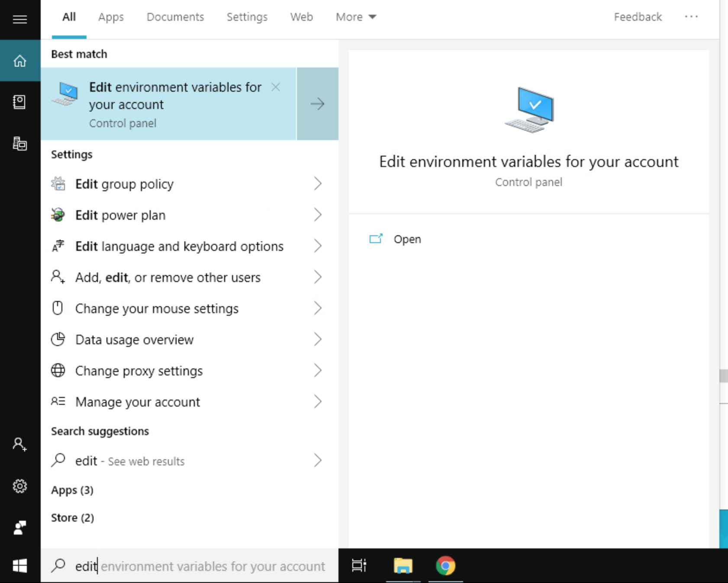728x583 pixels.
Task: Click the Feedback link
Action: click(638, 17)
